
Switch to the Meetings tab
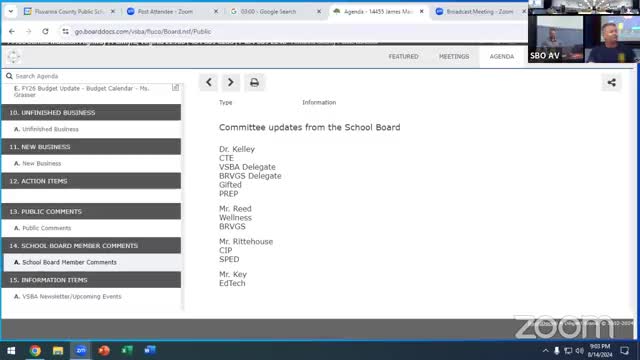pyautogui.click(x=454, y=56)
